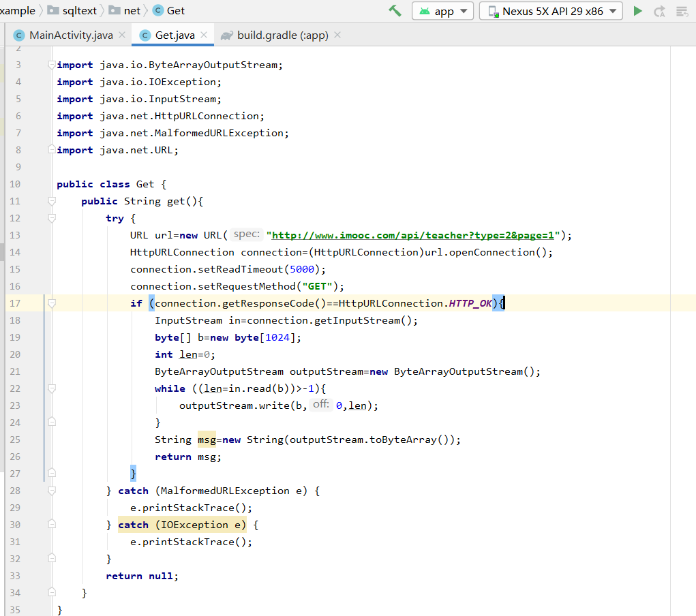Click the fold end marker at line 30
696x616 pixels.
52,525
